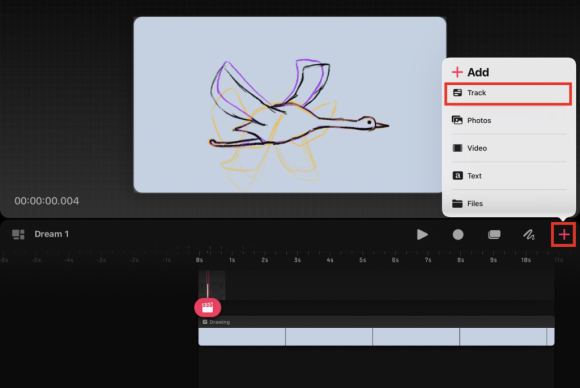Select the first frame of Drawing track
The height and width of the screenshot is (388, 580).
[x=242, y=337]
